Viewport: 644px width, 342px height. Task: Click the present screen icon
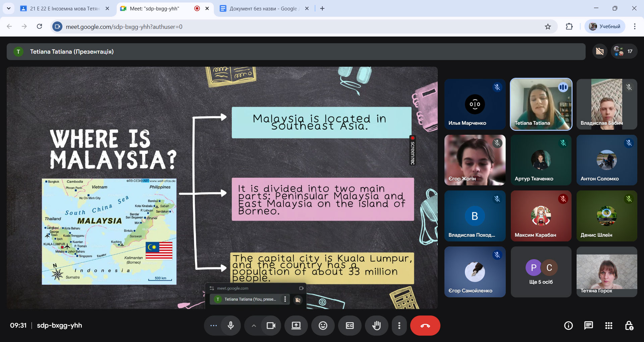coord(296,326)
